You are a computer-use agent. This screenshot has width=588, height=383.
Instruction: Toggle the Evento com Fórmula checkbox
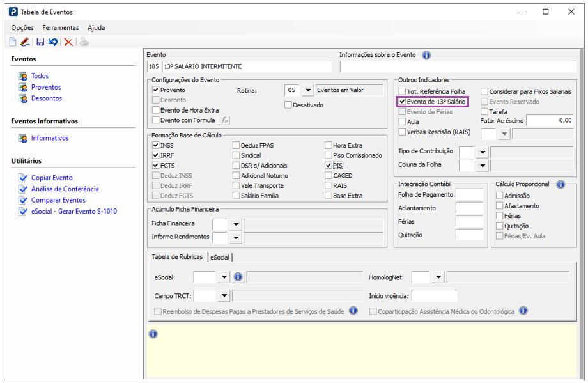155,120
